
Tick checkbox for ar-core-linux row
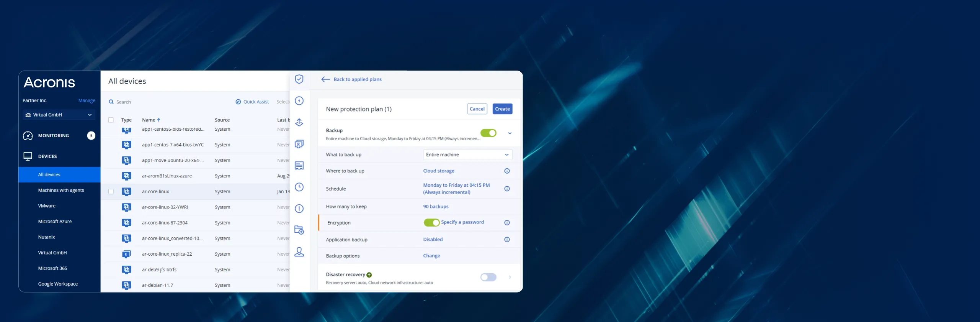pyautogui.click(x=111, y=192)
